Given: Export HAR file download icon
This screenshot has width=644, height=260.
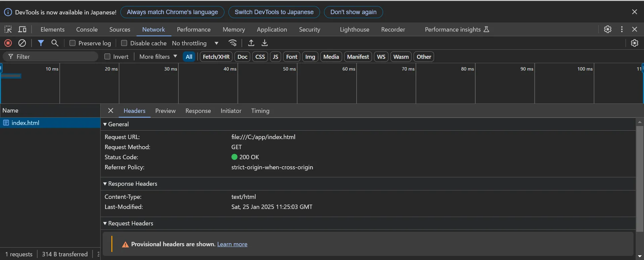Looking at the screenshot, I should pyautogui.click(x=265, y=43).
